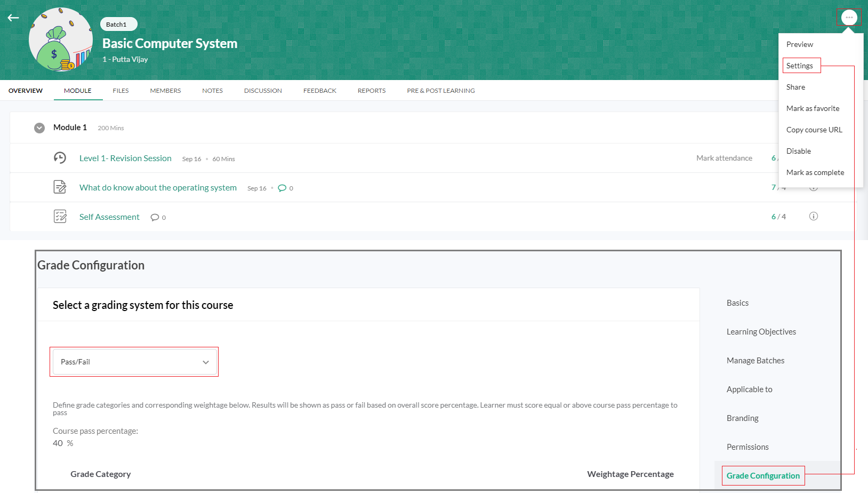Click Mark attendance for revision session

[x=724, y=158]
